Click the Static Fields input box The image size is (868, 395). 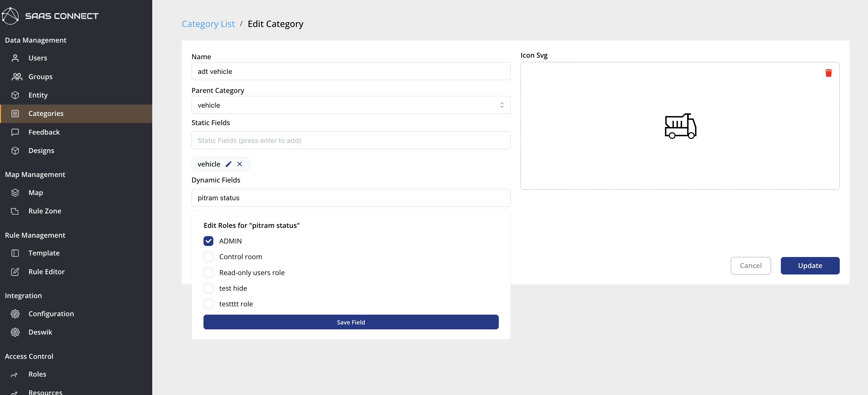[x=351, y=140]
